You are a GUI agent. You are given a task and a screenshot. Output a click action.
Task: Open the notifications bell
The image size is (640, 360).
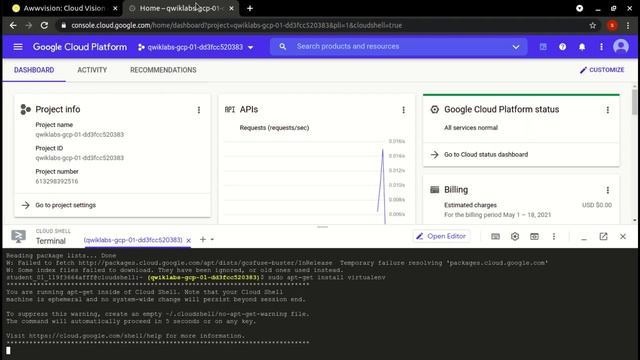(582, 47)
